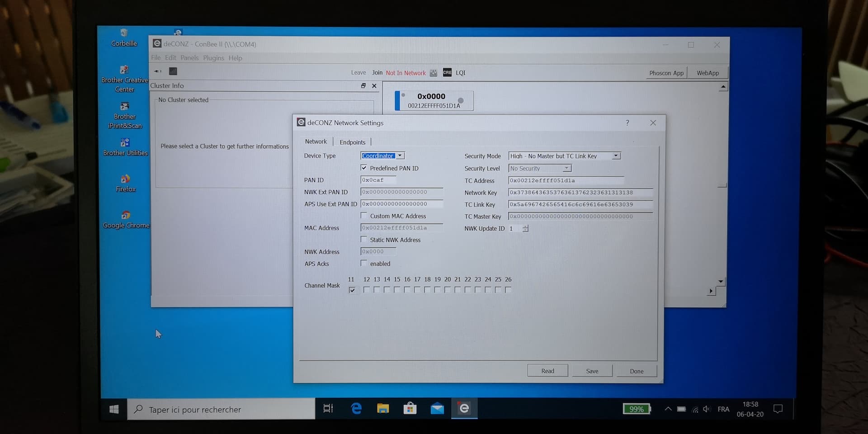Screen dimensions: 868x434
Task: Open File Explorer from the taskbar
Action: click(x=383, y=409)
